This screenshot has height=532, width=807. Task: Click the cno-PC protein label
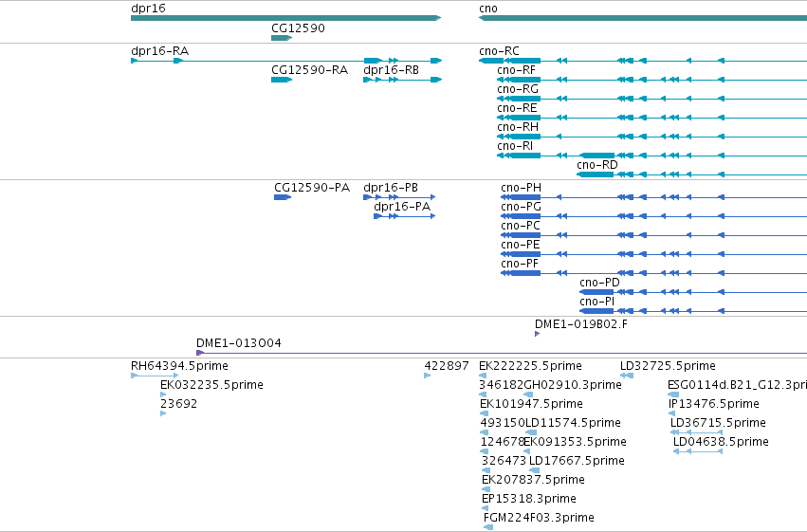[521, 226]
